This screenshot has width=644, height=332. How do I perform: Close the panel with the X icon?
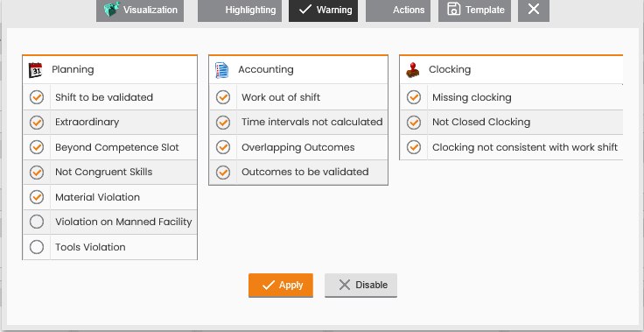(x=534, y=10)
